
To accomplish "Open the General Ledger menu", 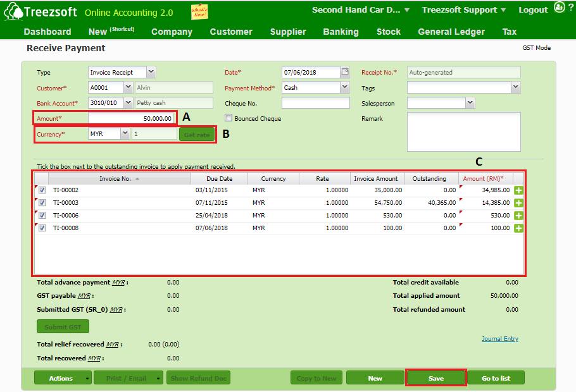I will click(451, 32).
